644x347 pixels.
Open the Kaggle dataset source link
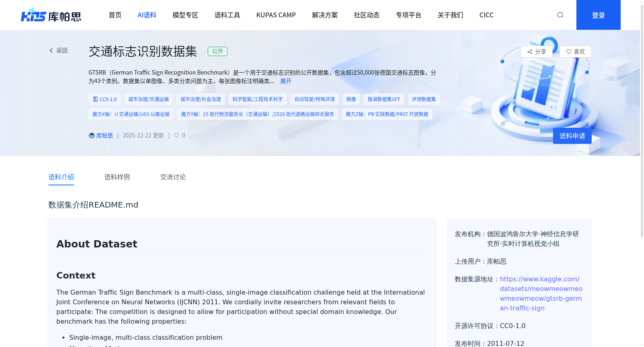tap(541, 293)
